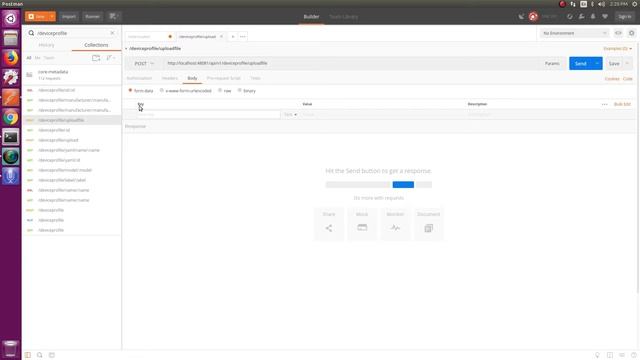Click the Share icon tile
Image resolution: width=640 pixels, height=360 pixels.
pos(329,224)
